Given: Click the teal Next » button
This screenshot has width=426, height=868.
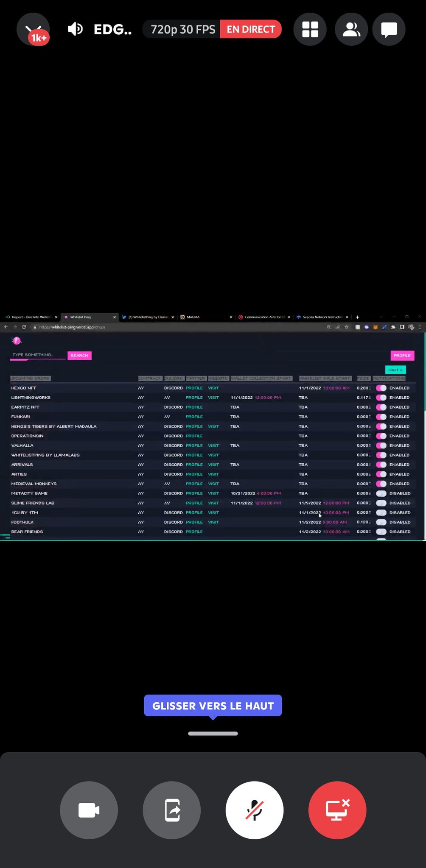Looking at the screenshot, I should tap(395, 370).
